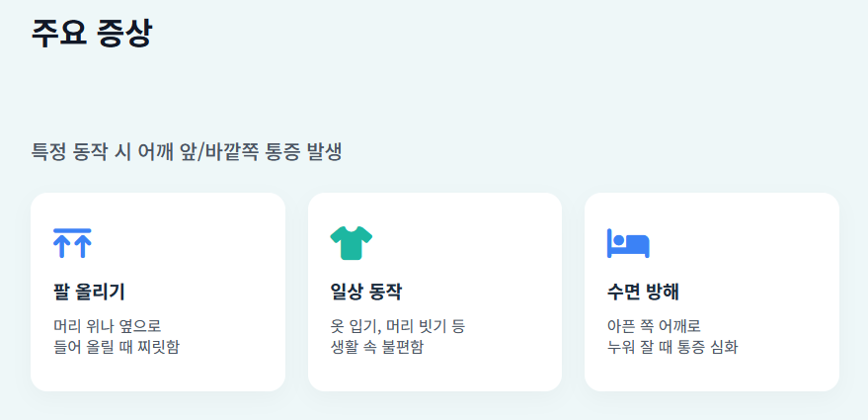
Task: Open the last symptom card about sleep disturbance
Action: pyautogui.click(x=712, y=292)
